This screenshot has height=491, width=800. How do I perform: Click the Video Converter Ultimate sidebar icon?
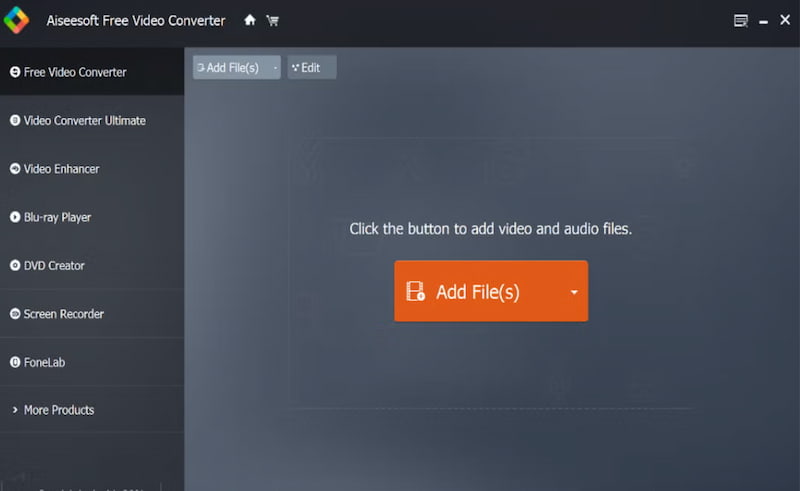(x=15, y=120)
